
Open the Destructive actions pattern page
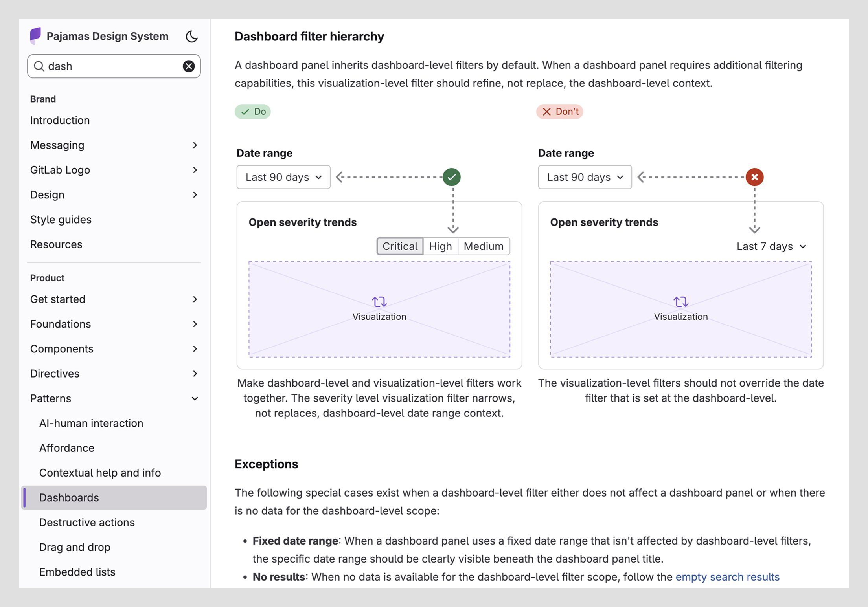pos(87,522)
